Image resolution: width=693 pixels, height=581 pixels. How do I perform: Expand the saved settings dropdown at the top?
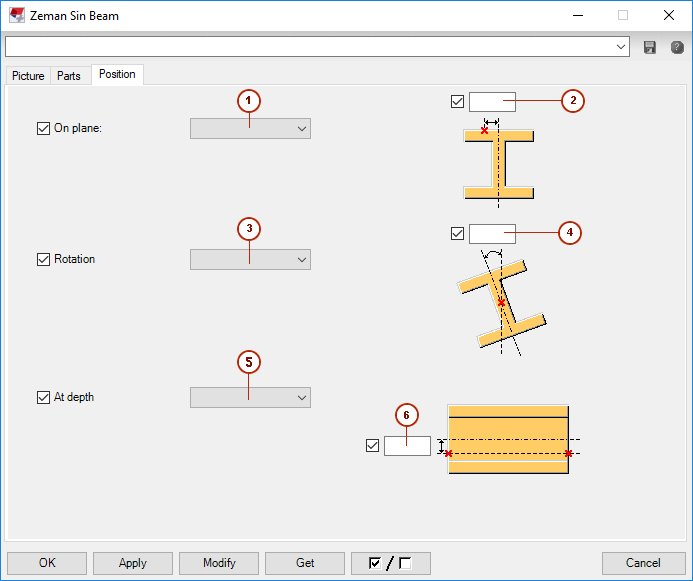click(621, 47)
